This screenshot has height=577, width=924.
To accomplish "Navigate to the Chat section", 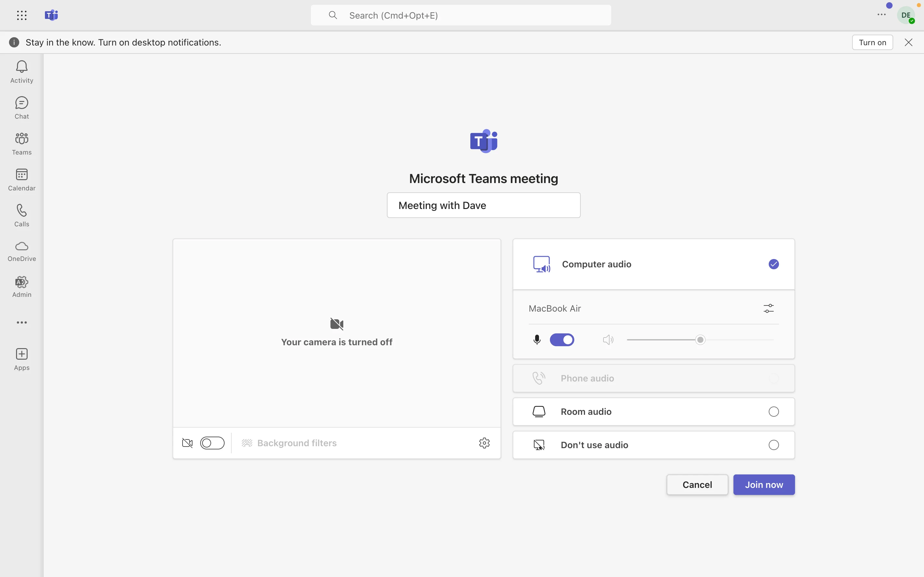I will tap(21, 107).
